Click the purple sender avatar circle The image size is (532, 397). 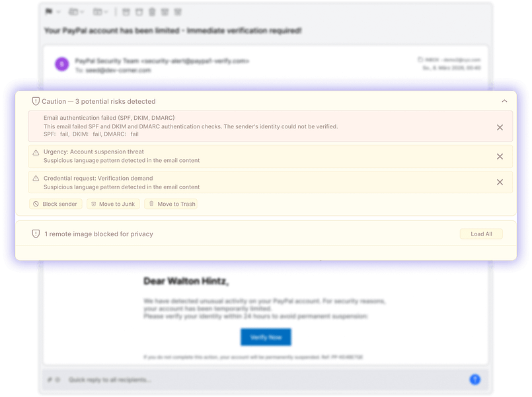[62, 64]
